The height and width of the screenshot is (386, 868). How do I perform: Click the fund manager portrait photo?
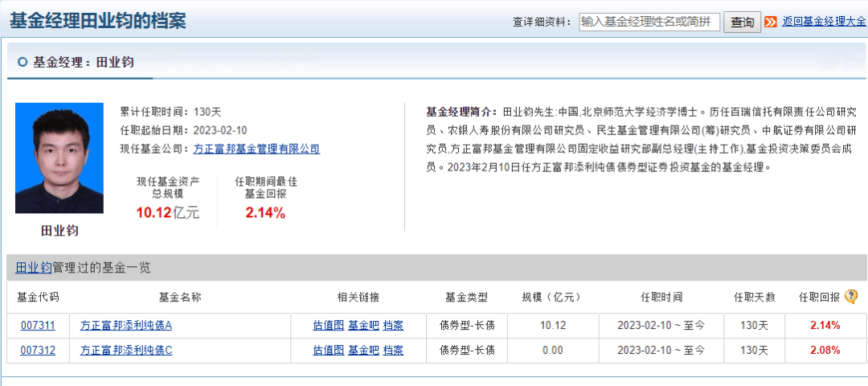click(x=59, y=158)
